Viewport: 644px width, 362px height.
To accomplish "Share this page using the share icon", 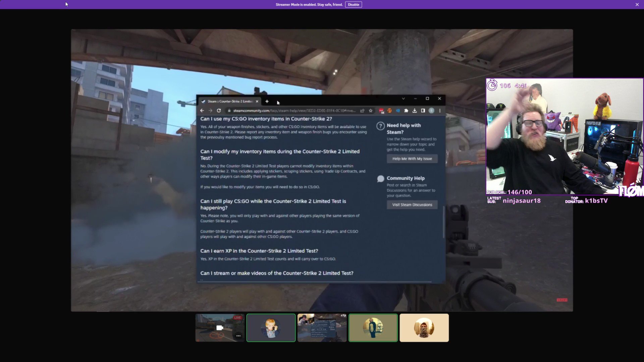I will coord(362,111).
